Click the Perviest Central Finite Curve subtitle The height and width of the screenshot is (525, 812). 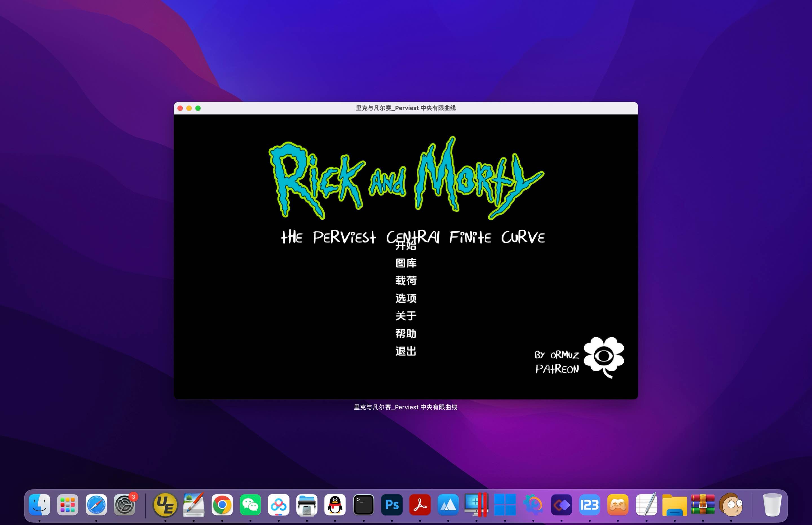tap(412, 237)
